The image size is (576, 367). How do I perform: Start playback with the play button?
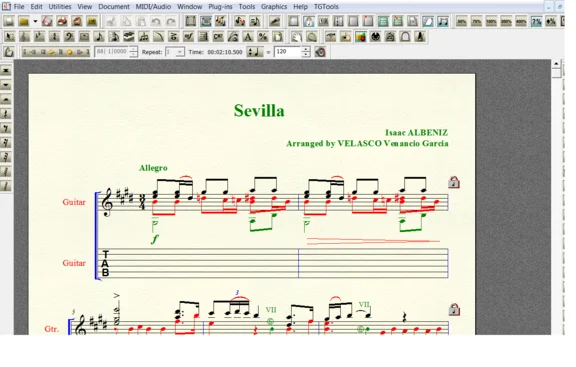(52, 52)
